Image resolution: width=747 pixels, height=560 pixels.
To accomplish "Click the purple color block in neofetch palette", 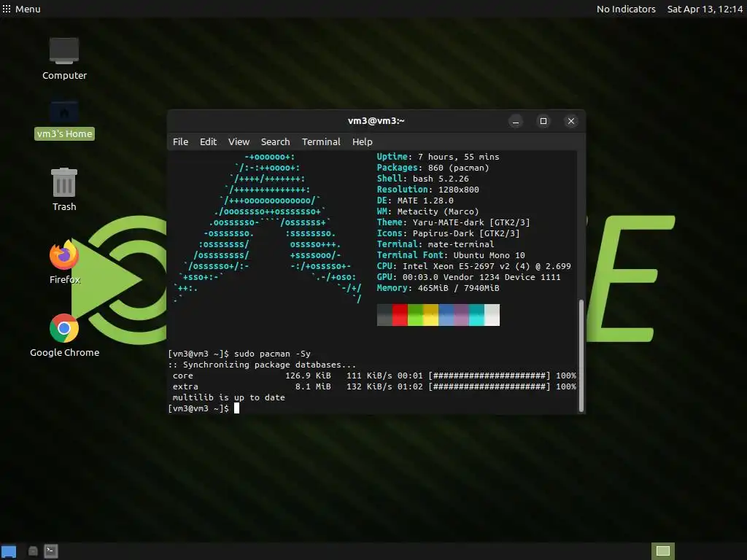I will pyautogui.click(x=461, y=315).
